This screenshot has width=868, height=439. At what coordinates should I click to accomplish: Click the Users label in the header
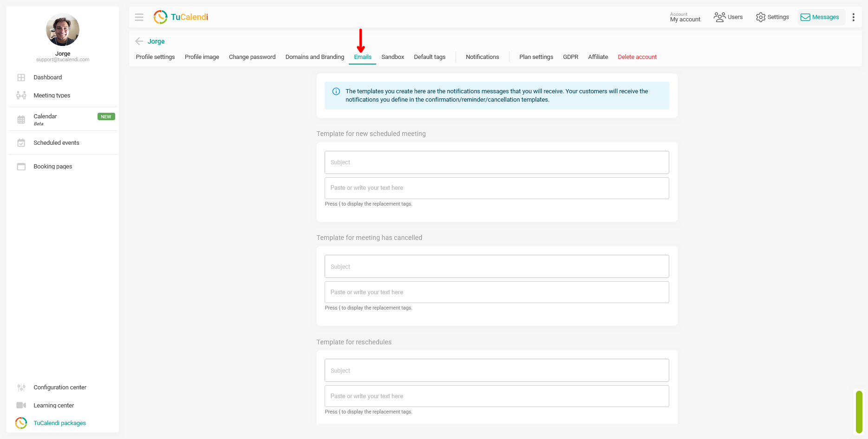click(735, 17)
